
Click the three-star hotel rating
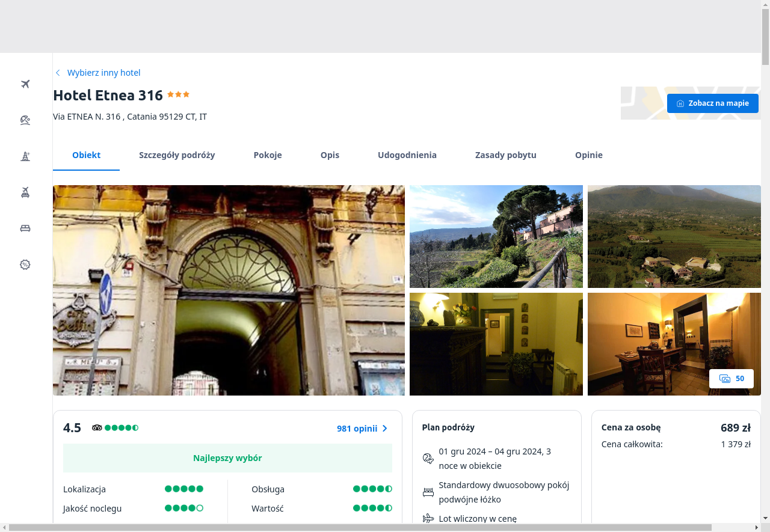click(x=178, y=94)
